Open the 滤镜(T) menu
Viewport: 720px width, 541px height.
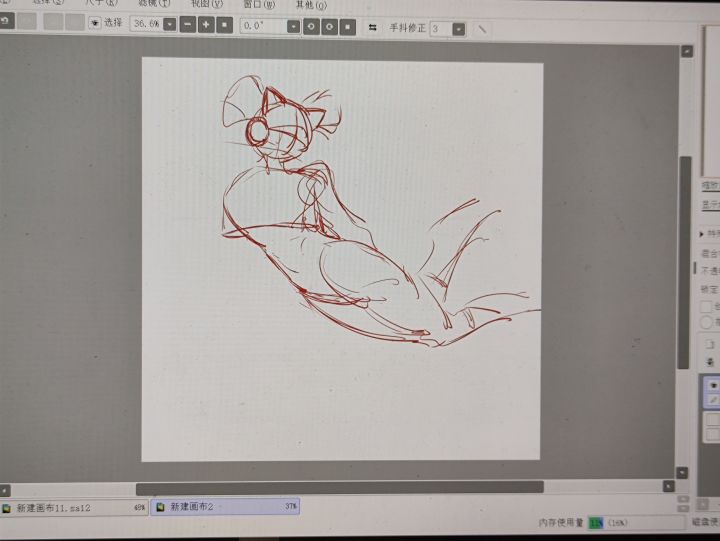coord(154,3)
